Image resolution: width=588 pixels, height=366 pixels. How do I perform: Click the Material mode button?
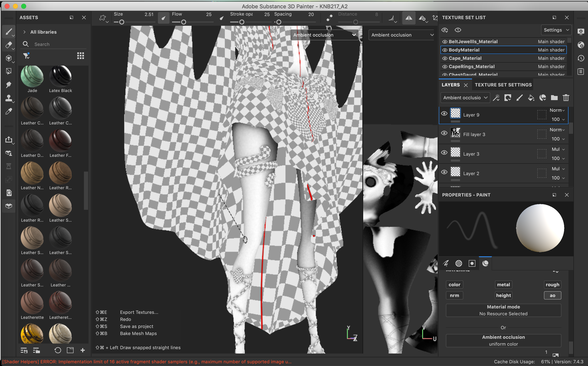coord(503,310)
